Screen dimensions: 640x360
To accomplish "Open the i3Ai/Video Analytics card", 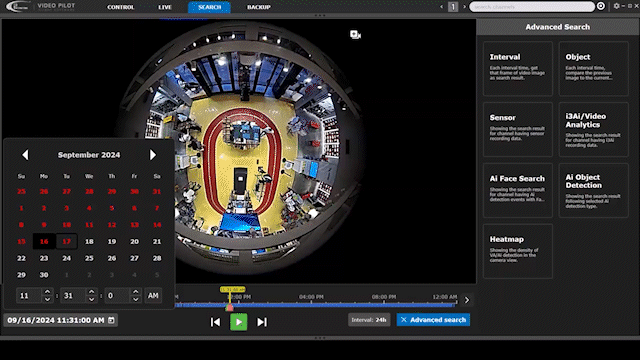I will click(x=593, y=129).
